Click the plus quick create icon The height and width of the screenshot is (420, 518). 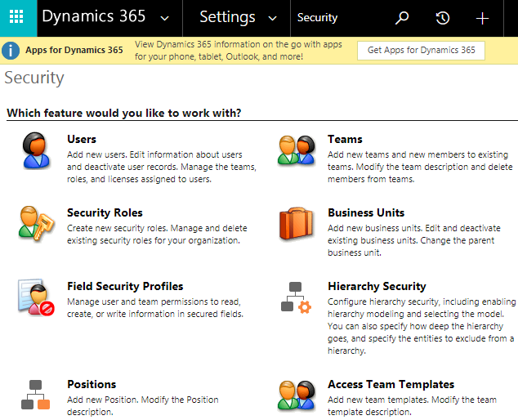482,18
